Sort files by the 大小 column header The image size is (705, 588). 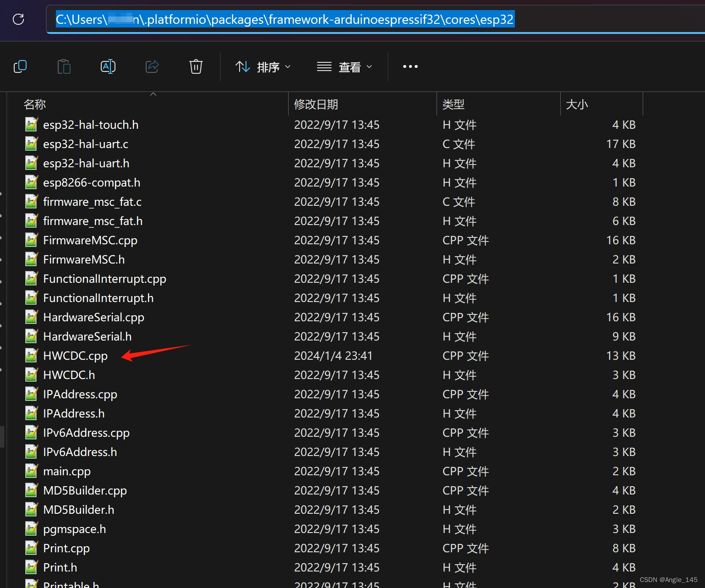[577, 104]
